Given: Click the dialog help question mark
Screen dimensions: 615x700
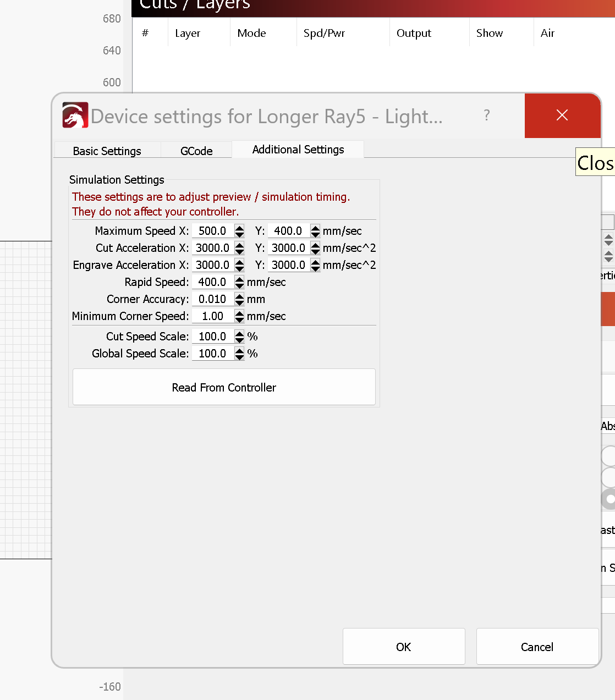Looking at the screenshot, I should coord(487,115).
